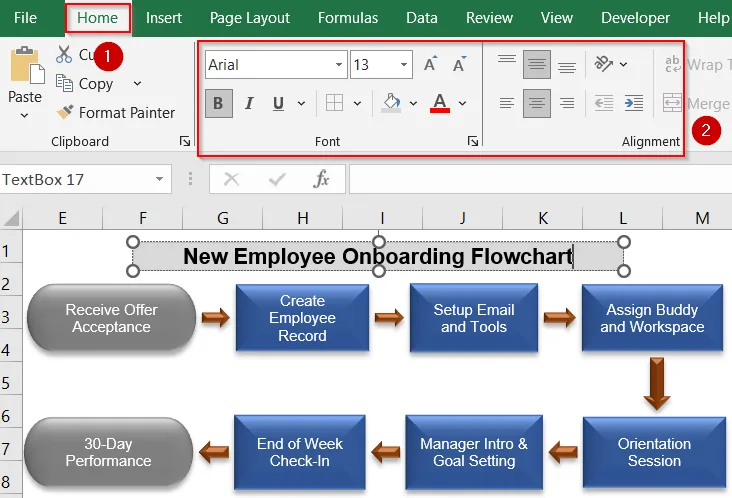This screenshot has height=498, width=732.
Task: Expand the Copy options arrow
Action: (137, 84)
